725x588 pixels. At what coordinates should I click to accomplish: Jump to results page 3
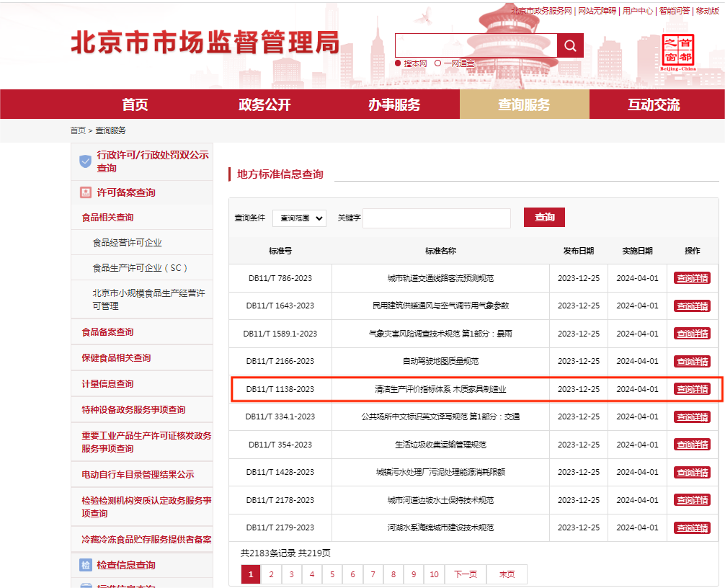(x=291, y=574)
